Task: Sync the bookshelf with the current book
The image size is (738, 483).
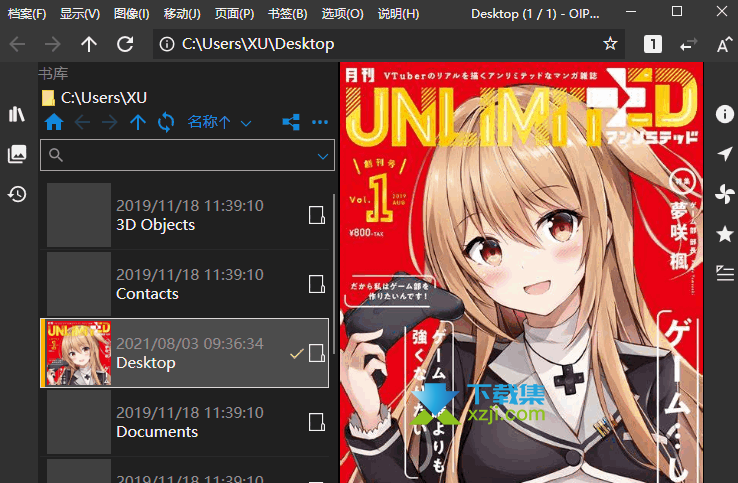Action: [166, 123]
